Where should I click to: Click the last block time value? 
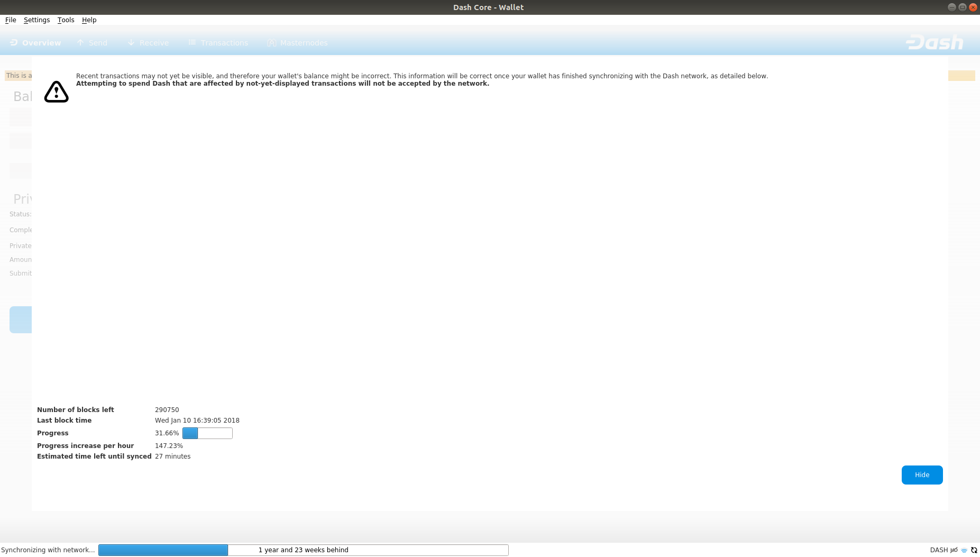197,421
